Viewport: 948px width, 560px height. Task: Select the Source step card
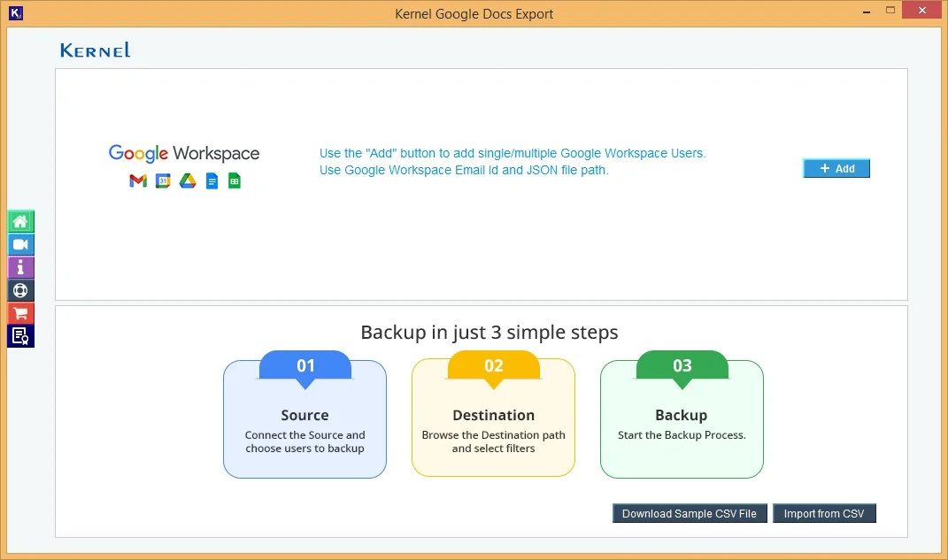[304, 425]
